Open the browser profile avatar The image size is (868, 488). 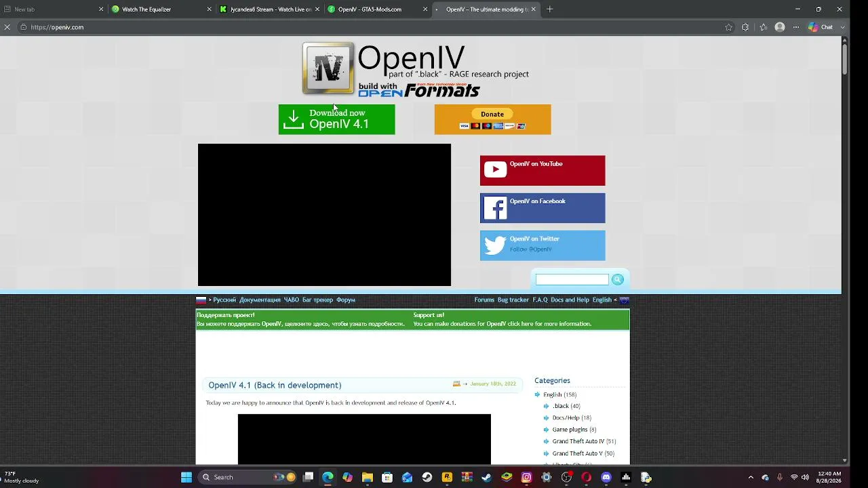click(780, 27)
